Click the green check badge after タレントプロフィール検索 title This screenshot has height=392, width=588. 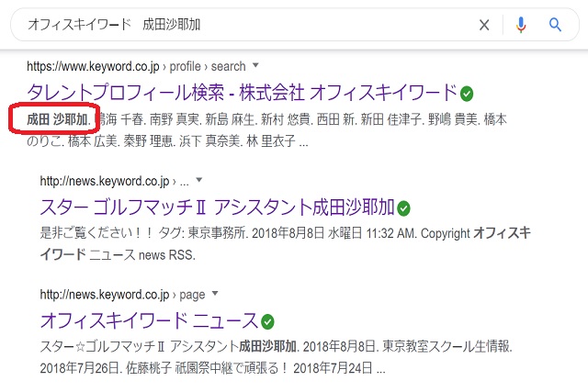tap(467, 94)
